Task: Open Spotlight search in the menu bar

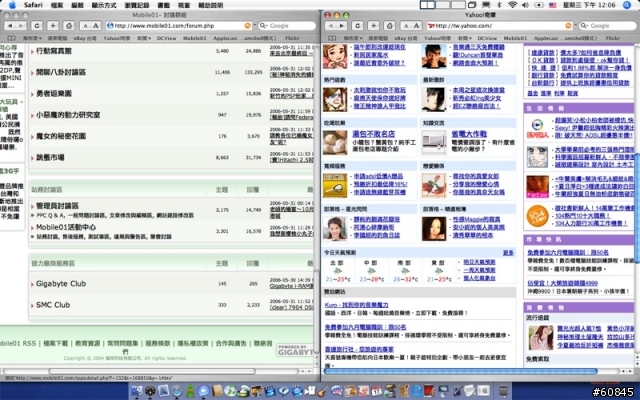Action: point(627,5)
